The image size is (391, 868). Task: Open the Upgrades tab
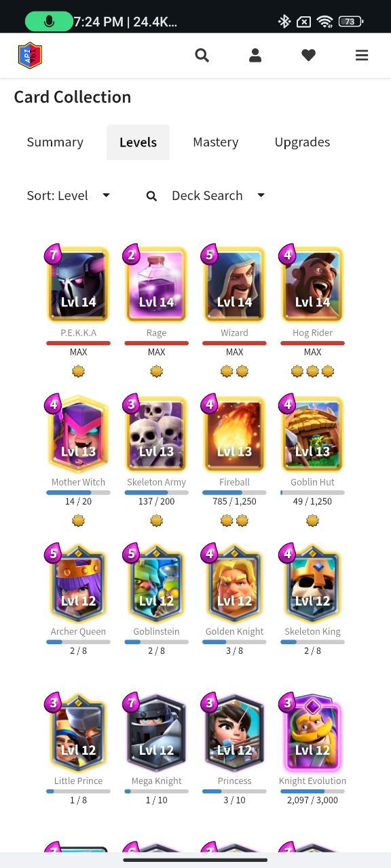302,142
